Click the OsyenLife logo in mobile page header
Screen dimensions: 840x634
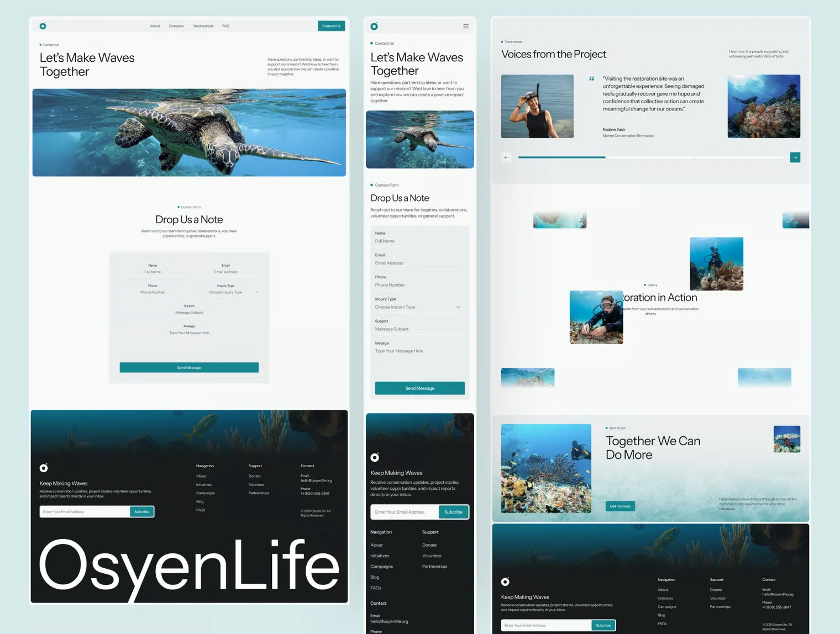pos(374,26)
